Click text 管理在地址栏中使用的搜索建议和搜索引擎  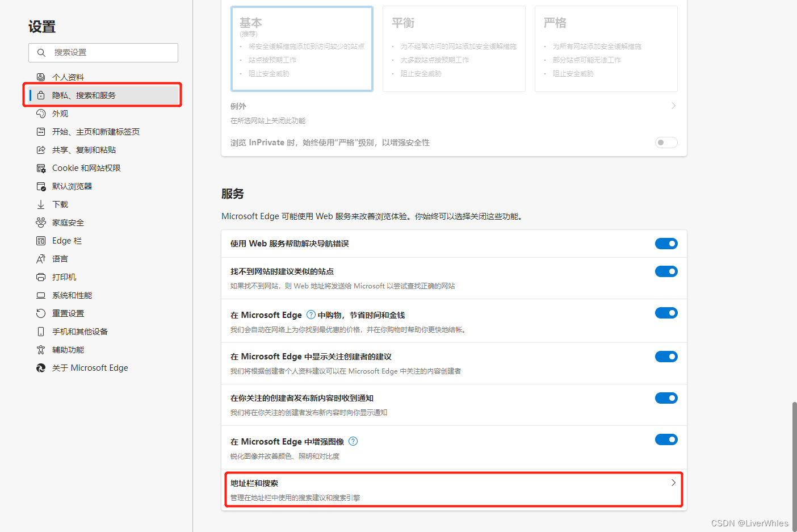[295, 498]
